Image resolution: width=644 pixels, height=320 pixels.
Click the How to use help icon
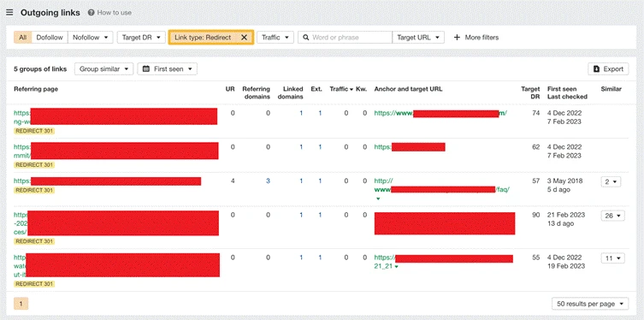[x=92, y=13]
